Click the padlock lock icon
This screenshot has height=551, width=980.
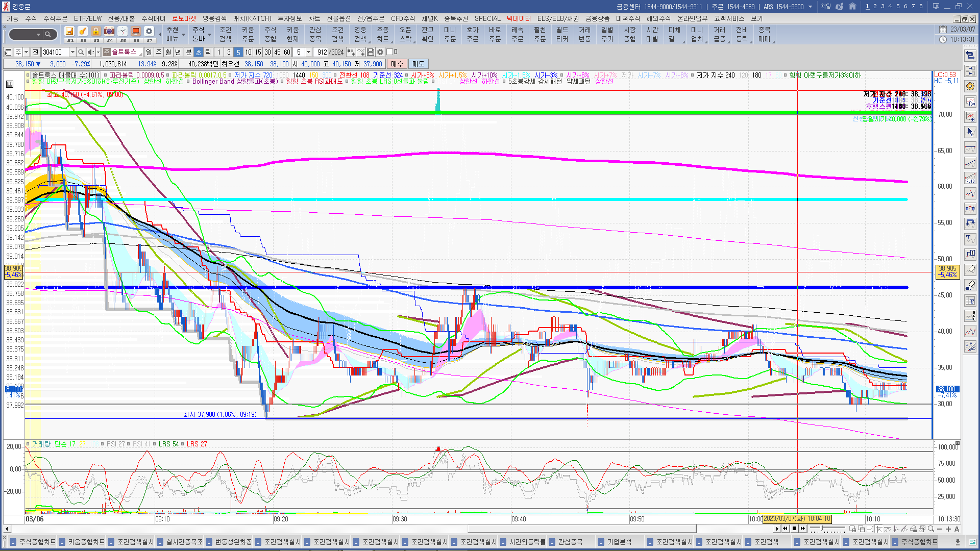click(x=95, y=32)
